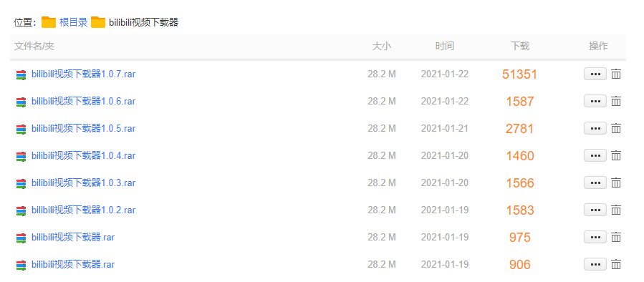
Task: Open more options for bilibili视频下载器1.0.7.rar
Action: [595, 74]
